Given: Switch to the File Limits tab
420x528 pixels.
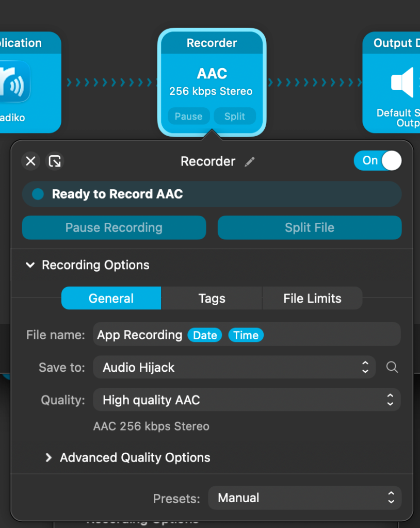Looking at the screenshot, I should [312, 299].
